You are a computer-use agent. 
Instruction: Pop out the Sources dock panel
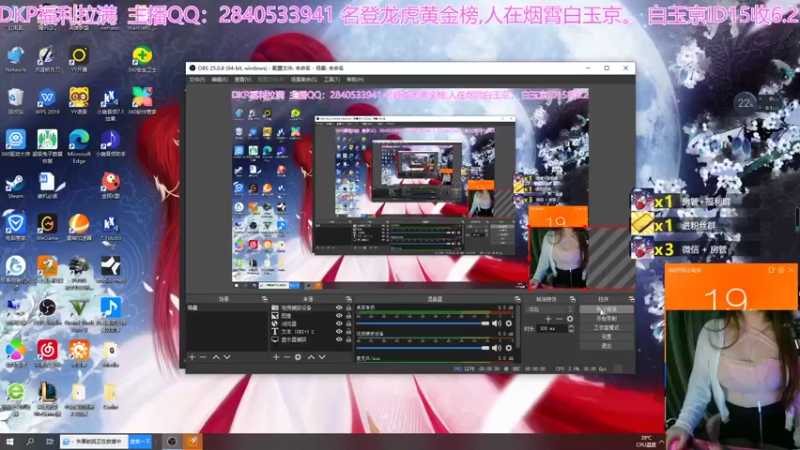348,299
